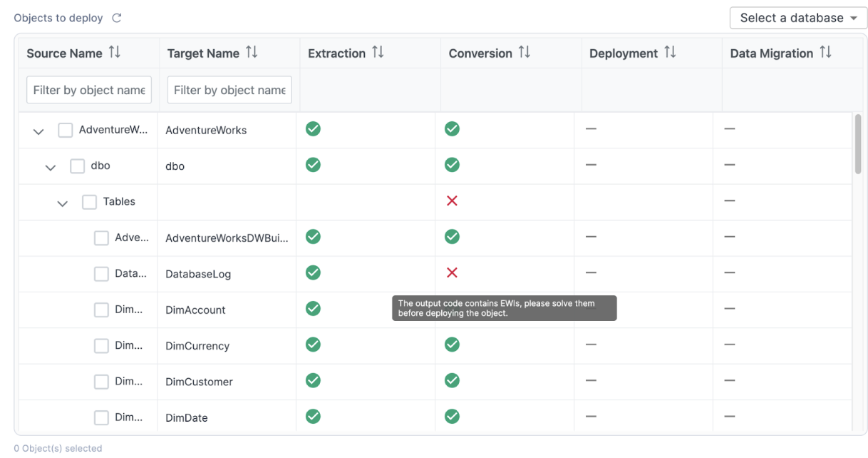
Task: Select the DimCustomer row checkbox
Action: click(101, 382)
